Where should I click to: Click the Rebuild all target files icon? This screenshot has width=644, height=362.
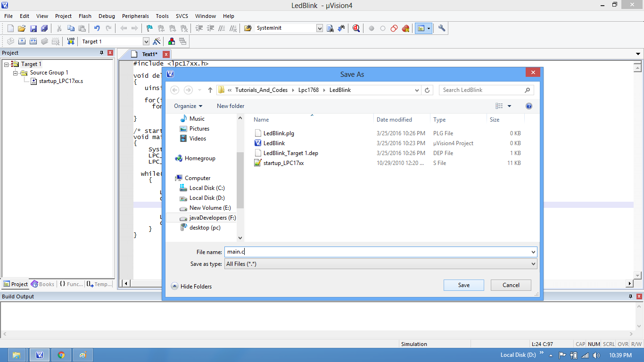coord(33,41)
